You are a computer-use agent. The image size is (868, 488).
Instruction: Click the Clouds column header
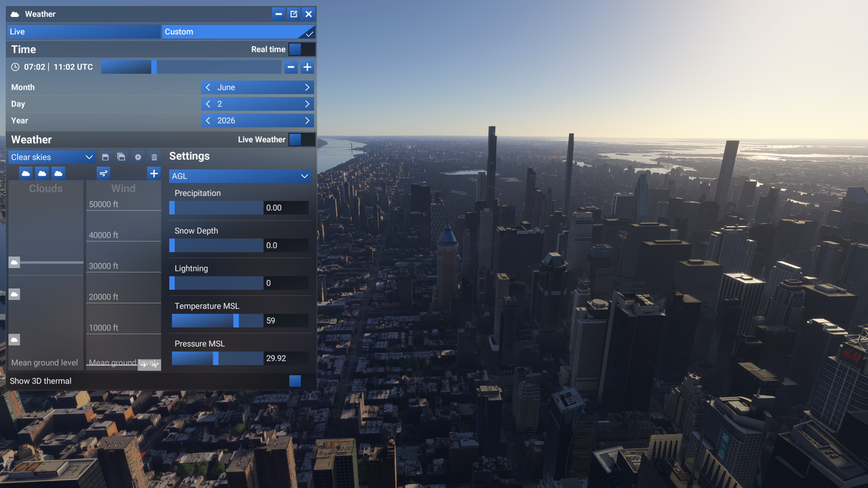pos(45,188)
